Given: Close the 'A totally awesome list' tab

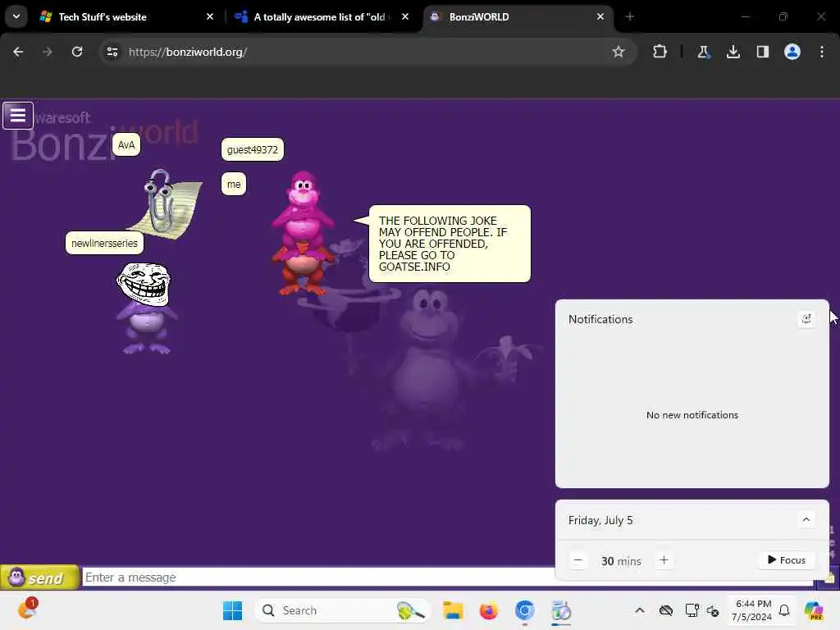Looking at the screenshot, I should [405, 16].
